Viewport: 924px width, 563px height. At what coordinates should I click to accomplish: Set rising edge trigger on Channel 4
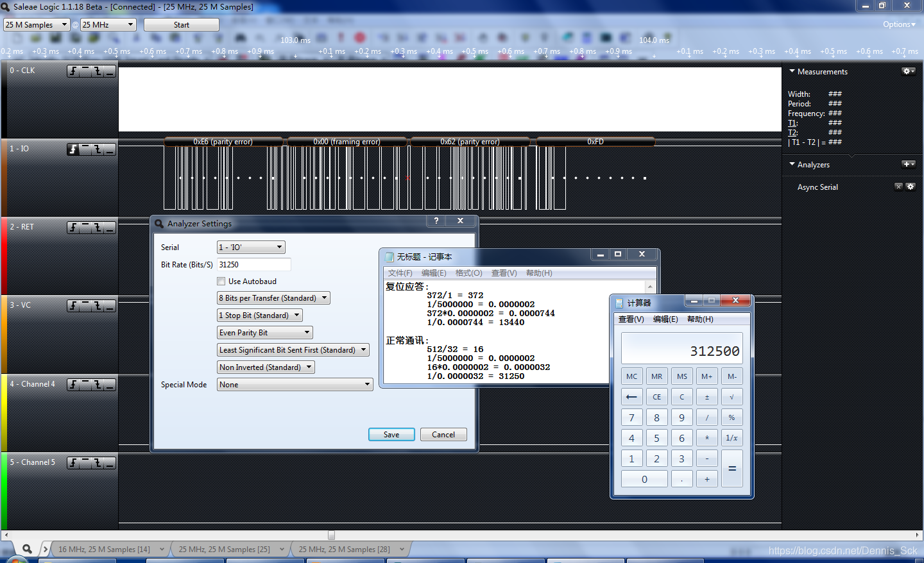(74, 385)
